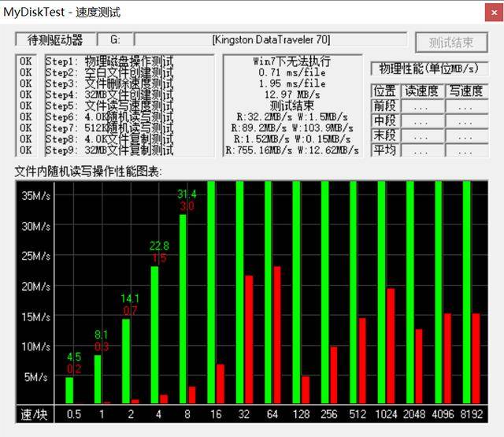Click the green bar labeled 14.1
Image resolution: width=504 pixels, height=437 pixels.
coord(126,361)
